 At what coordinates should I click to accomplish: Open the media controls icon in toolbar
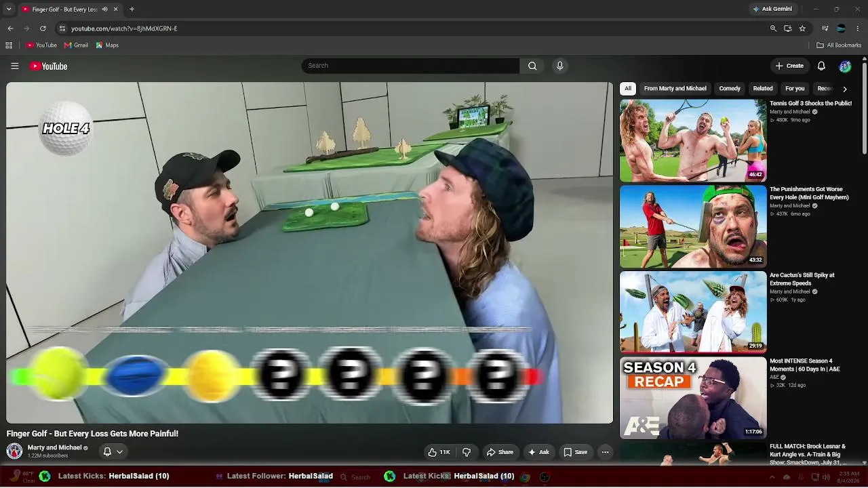coord(825,28)
